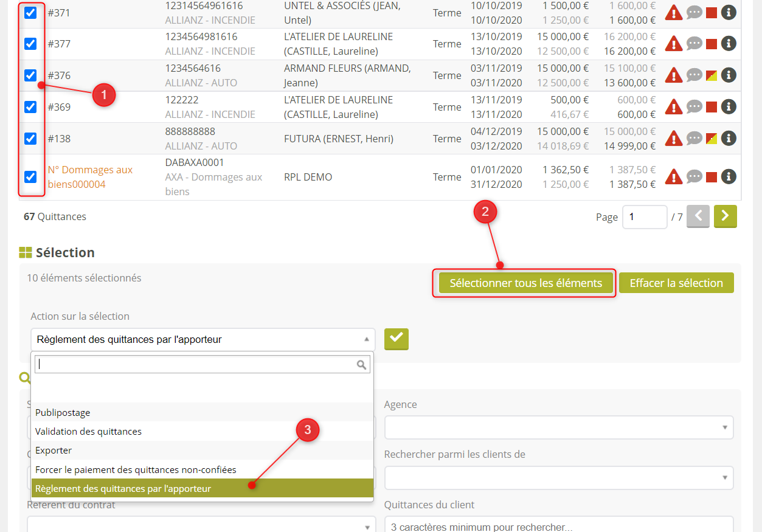Uncheck the checkbox for receipt #371
762x532 pixels.
click(30, 12)
